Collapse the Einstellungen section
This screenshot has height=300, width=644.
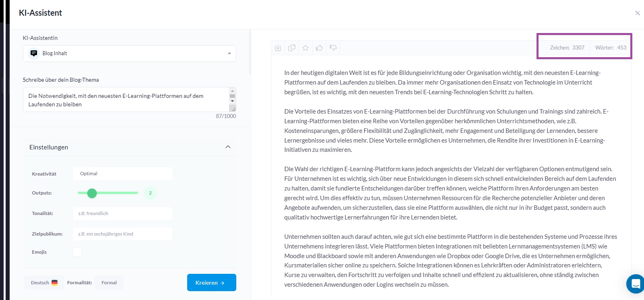click(228, 147)
